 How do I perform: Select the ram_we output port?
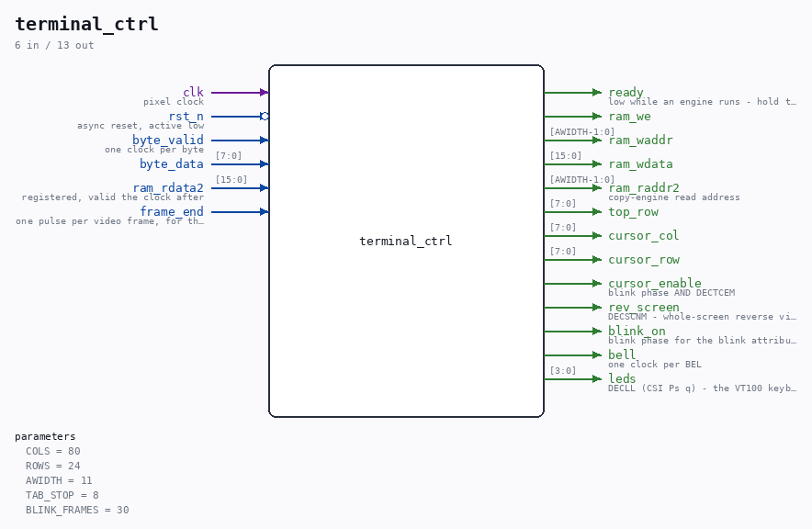[629, 116]
